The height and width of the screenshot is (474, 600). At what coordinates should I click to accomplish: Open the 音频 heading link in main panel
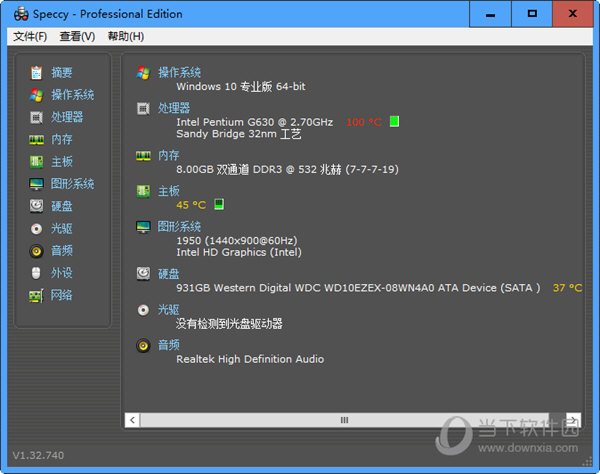(x=169, y=345)
